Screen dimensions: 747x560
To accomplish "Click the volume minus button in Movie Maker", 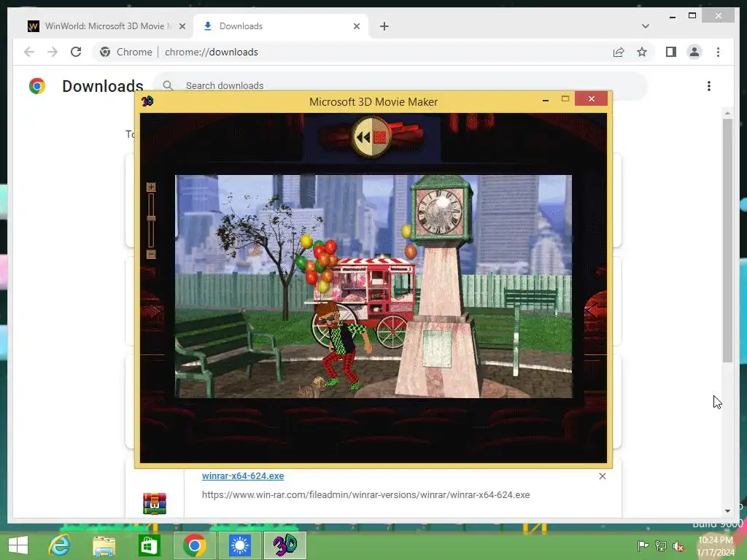I will point(151,254).
